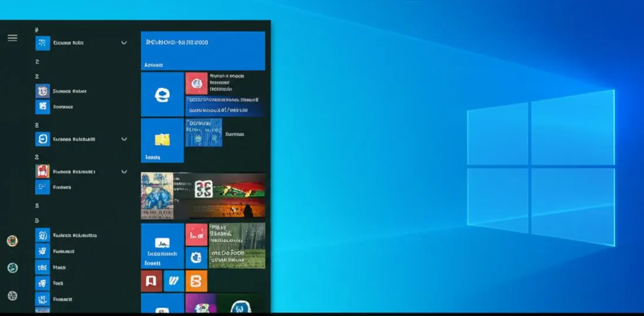Open the orange tile with B icon

[x=196, y=281]
